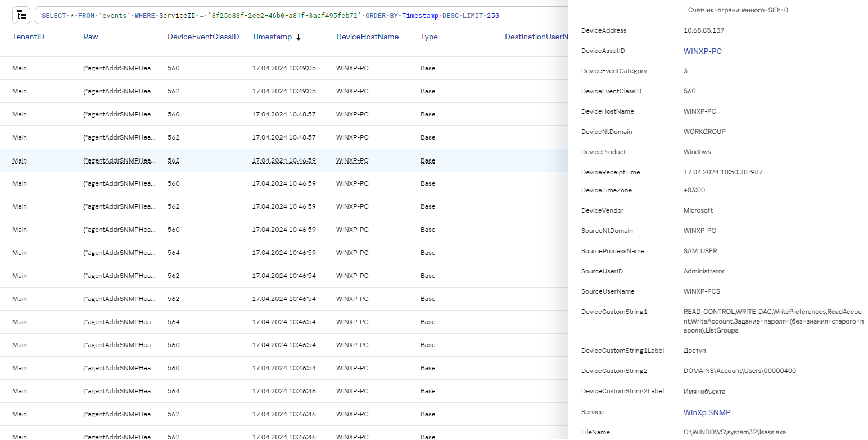Screen dimensions: 868x440
Task: Click the Счетчик ограниченного SID text
Action: [x=738, y=10]
